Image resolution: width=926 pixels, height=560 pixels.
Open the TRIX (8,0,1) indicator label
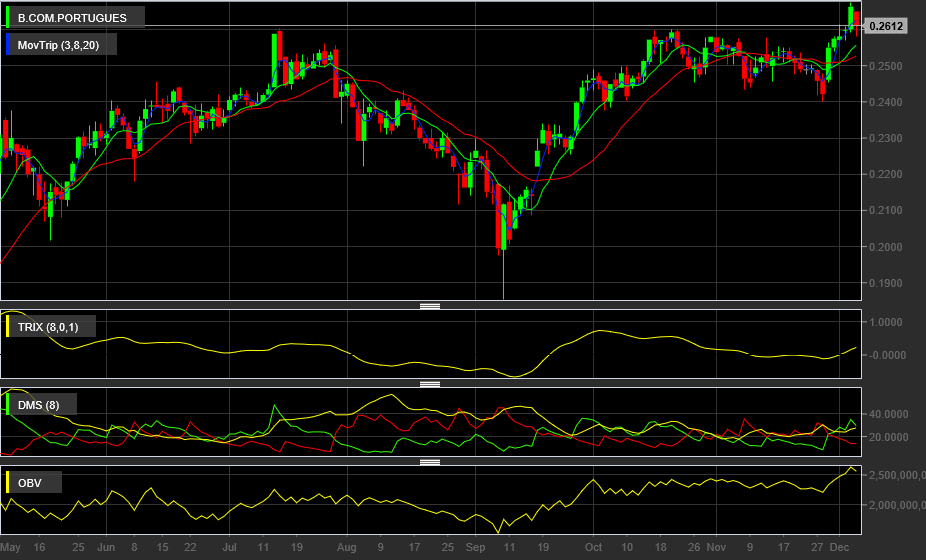pos(48,327)
